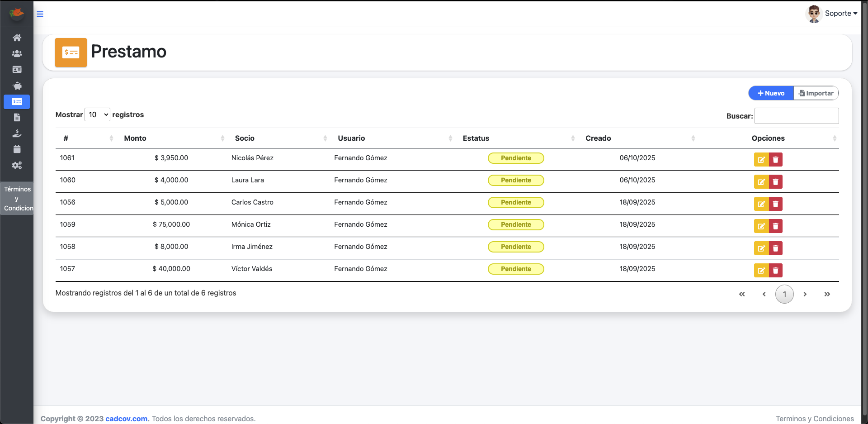Edit loan 1061 for Nicolás Pérez

[x=761, y=160]
